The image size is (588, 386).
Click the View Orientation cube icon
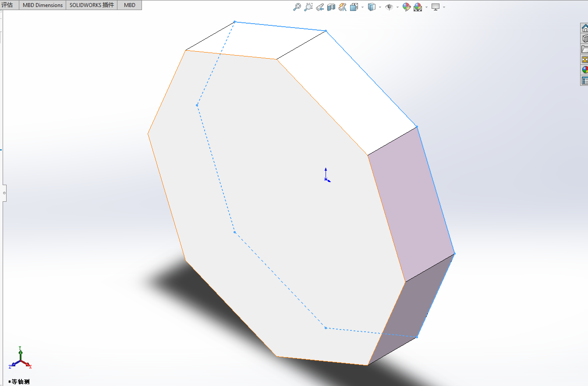[x=354, y=7]
